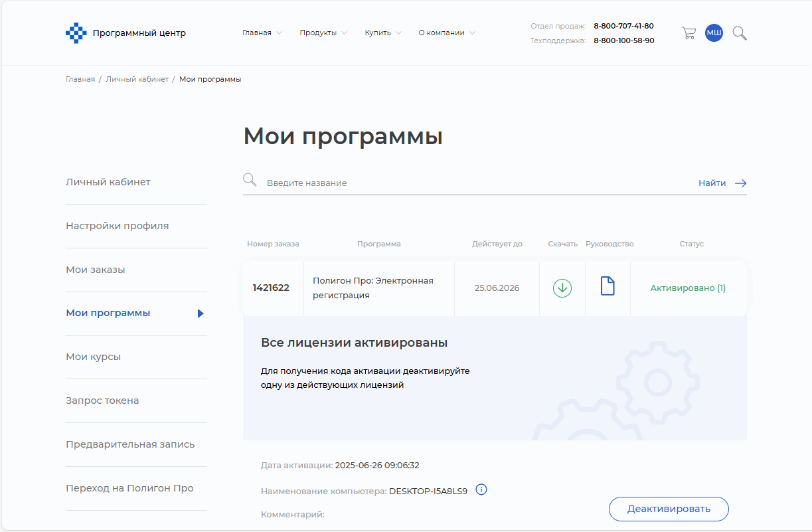Click the Найти search link
The image size is (812, 532).
[x=712, y=183]
